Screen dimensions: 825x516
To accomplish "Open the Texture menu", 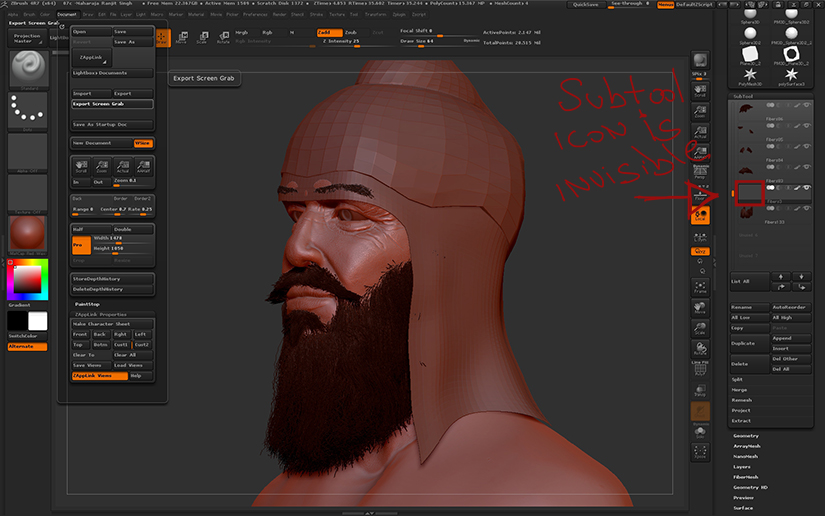I will pyautogui.click(x=337, y=14).
